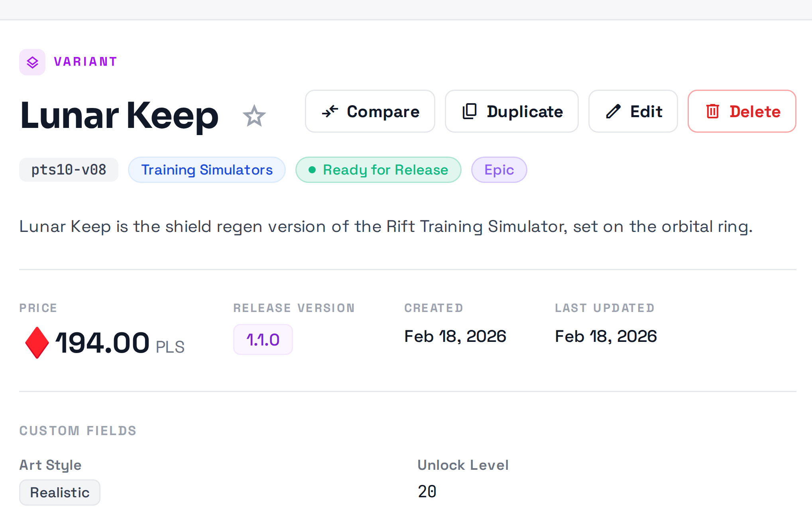Open the Training Simulators category tag
This screenshot has height=520, width=812.
pyautogui.click(x=207, y=170)
